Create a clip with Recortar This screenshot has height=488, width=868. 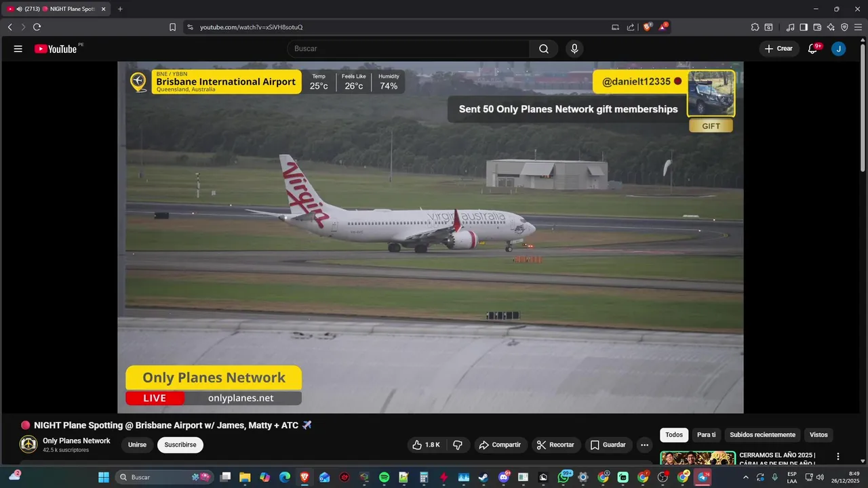(555, 445)
